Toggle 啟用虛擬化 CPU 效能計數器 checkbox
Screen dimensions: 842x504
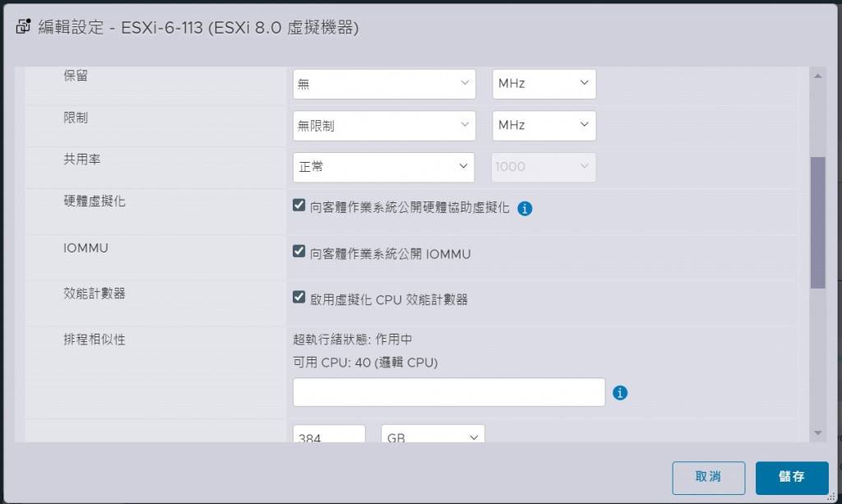[299, 297]
